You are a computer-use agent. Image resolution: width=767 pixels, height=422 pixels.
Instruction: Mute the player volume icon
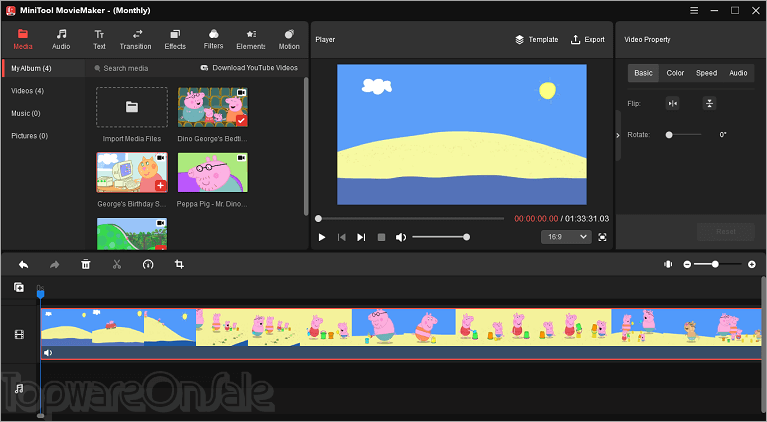[x=401, y=237]
